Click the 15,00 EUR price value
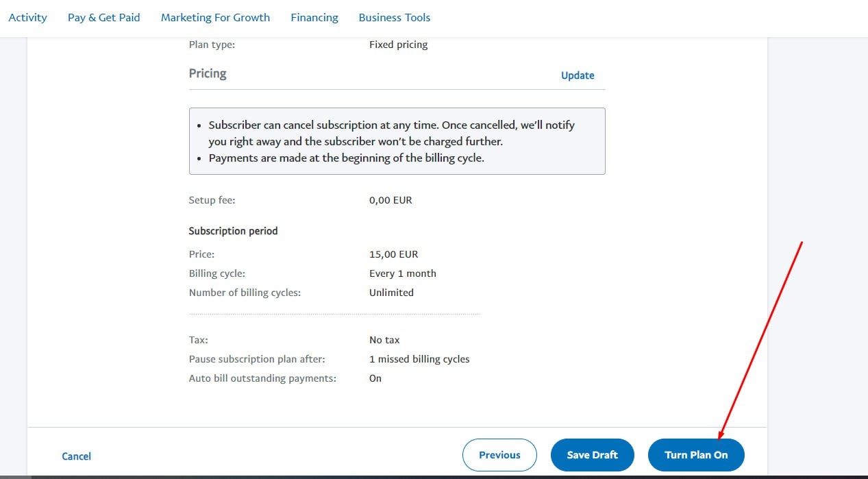This screenshot has height=479, width=868. [393, 254]
